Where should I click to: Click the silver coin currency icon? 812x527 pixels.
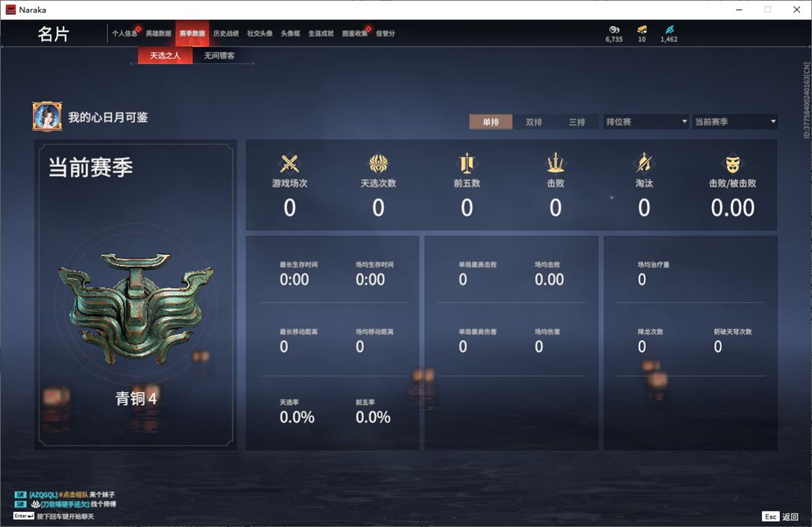tap(614, 30)
